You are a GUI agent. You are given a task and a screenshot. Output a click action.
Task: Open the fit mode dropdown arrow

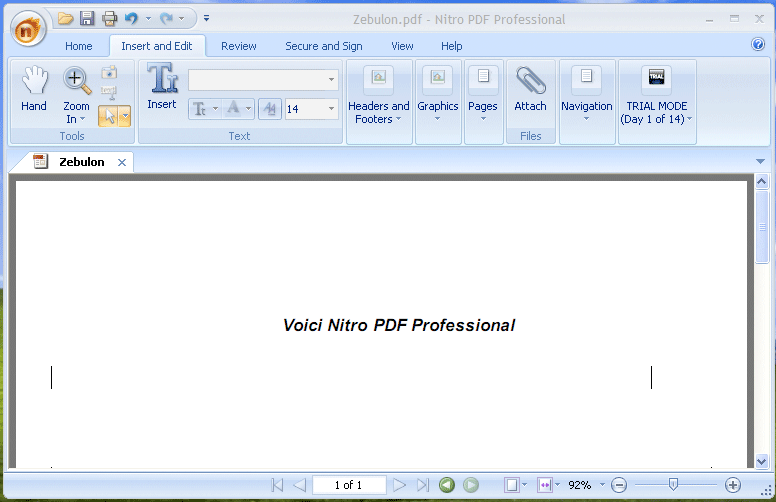coord(558,484)
